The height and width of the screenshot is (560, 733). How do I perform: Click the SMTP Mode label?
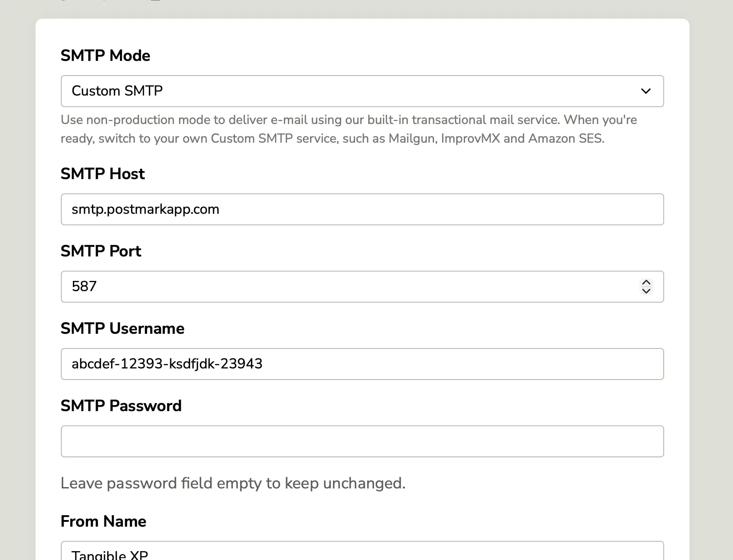coord(105,55)
